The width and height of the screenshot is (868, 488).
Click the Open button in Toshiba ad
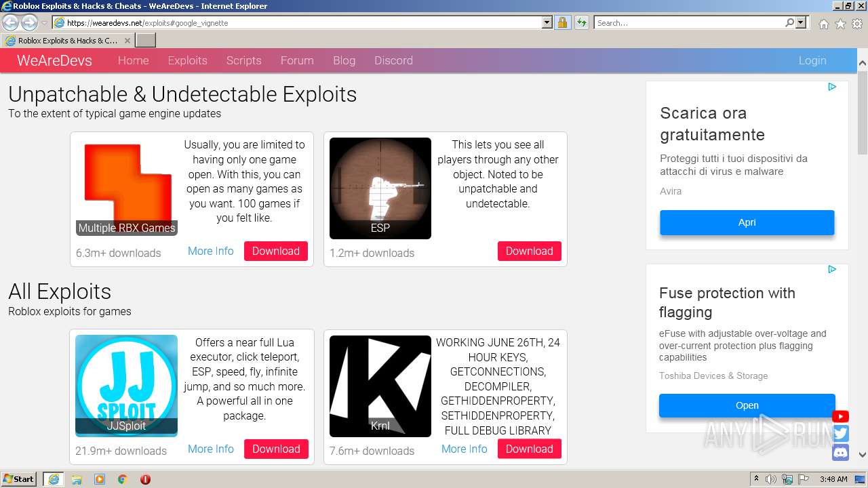[x=747, y=405]
